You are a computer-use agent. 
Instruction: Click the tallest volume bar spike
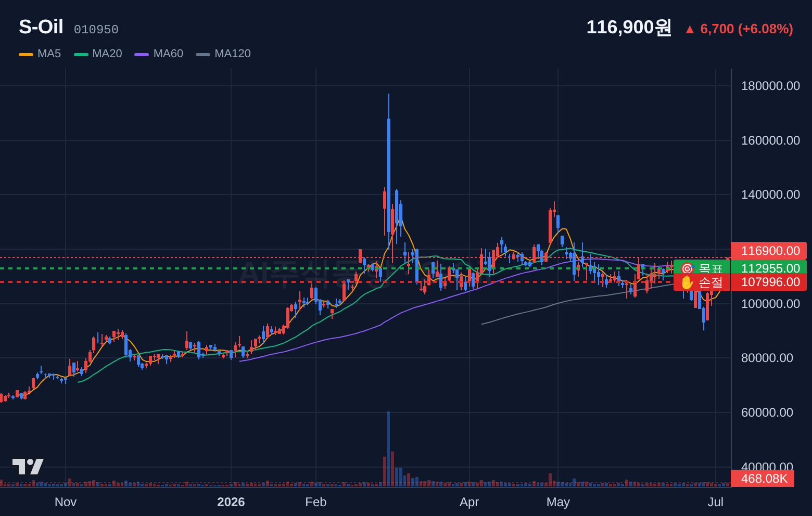388,449
